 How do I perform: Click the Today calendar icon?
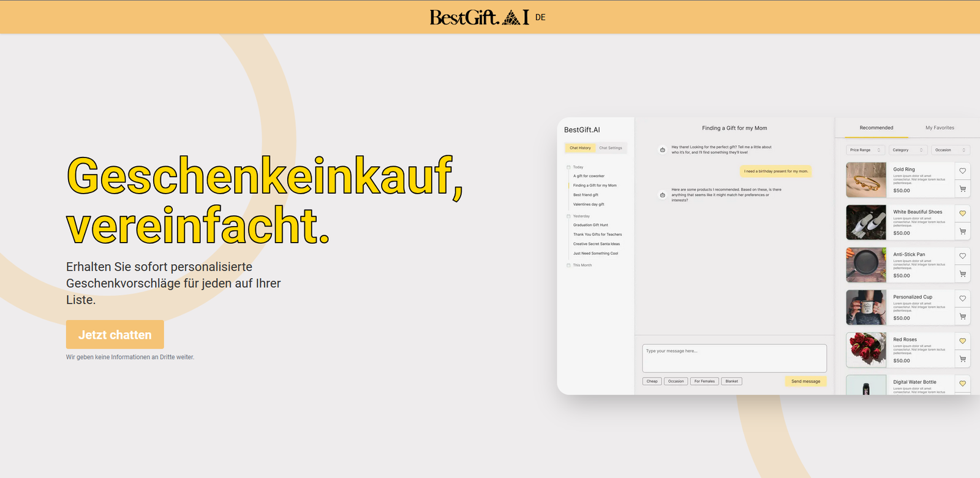point(568,167)
